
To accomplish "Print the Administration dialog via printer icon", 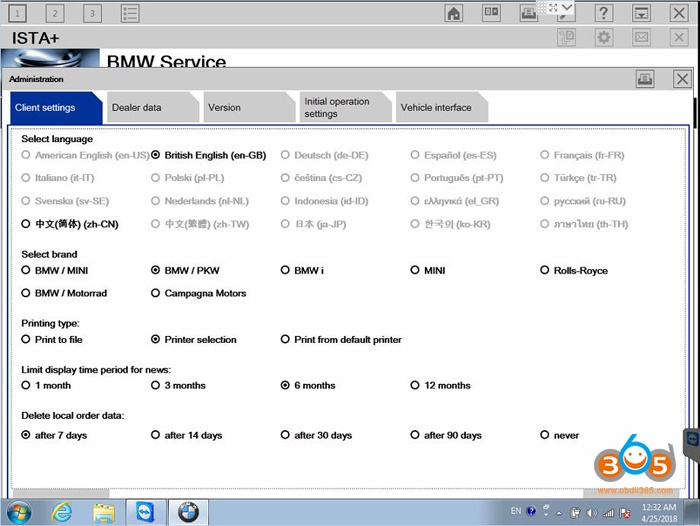I will (x=645, y=79).
